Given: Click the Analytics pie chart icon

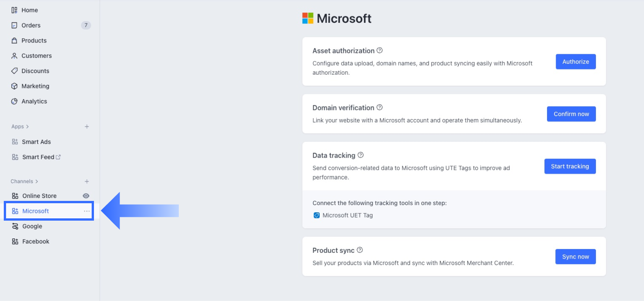Looking at the screenshot, I should [14, 101].
